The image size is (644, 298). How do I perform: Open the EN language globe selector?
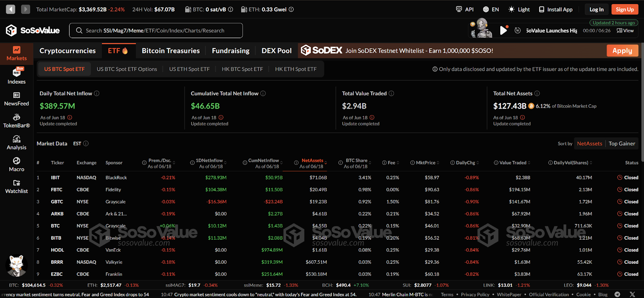491,9
